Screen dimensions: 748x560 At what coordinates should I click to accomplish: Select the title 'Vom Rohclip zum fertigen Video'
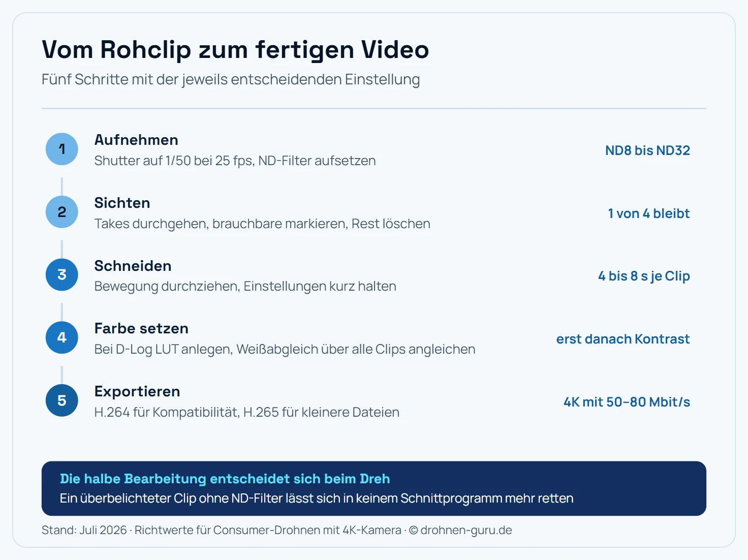pos(235,50)
